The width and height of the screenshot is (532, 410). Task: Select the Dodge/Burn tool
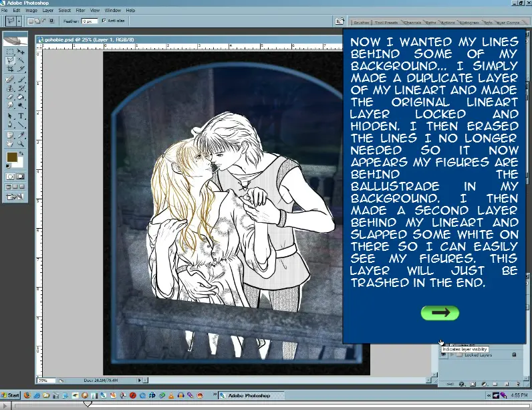coord(21,106)
